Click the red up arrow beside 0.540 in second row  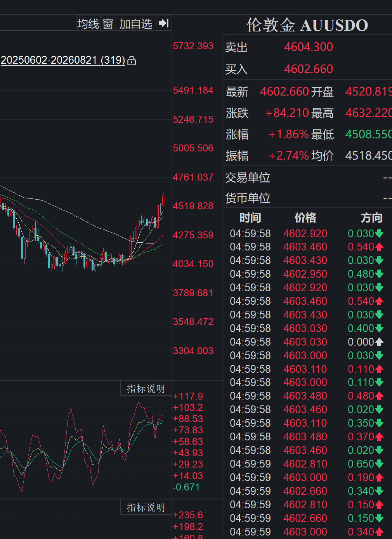point(379,247)
